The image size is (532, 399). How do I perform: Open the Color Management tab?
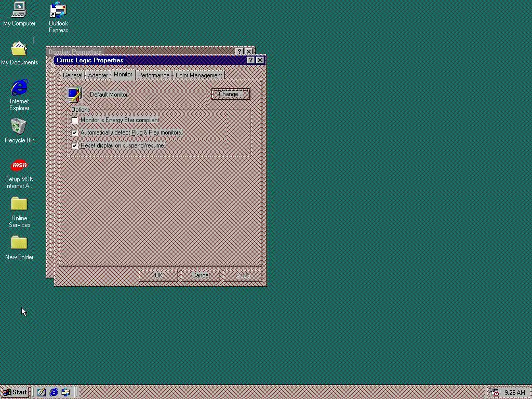pos(198,75)
